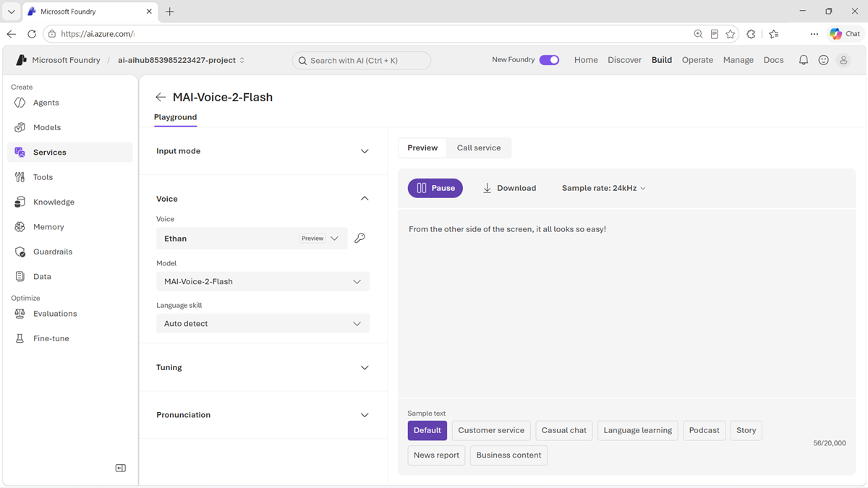Click into the sample text editing area
Image resolution: width=868 pixels, height=488 pixels.
coord(626,304)
